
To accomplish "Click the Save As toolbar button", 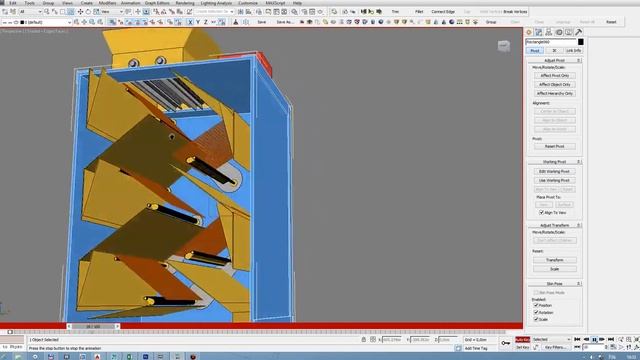I will [x=285, y=22].
